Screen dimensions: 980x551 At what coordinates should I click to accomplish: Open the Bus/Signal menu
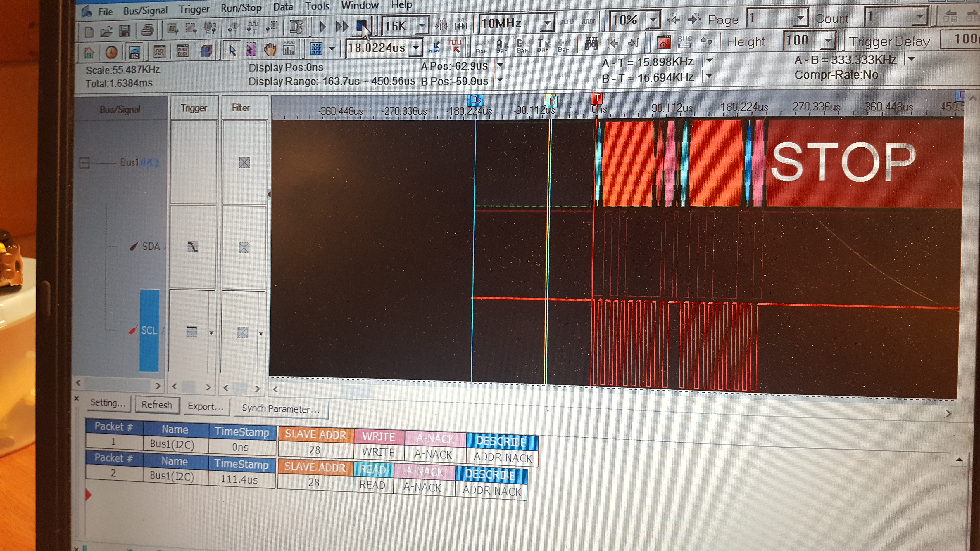click(x=145, y=10)
